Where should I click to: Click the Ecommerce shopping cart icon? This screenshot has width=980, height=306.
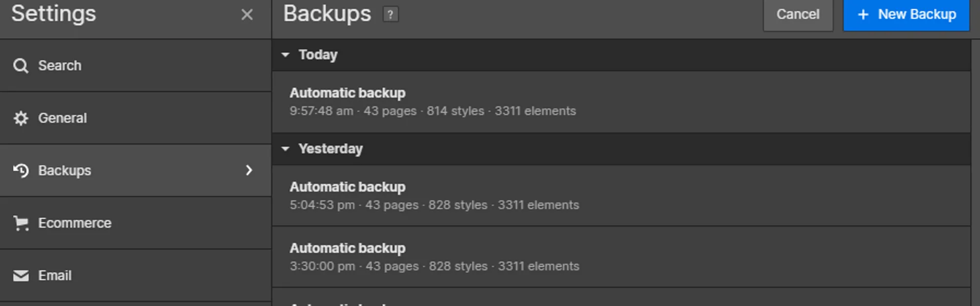(x=21, y=223)
